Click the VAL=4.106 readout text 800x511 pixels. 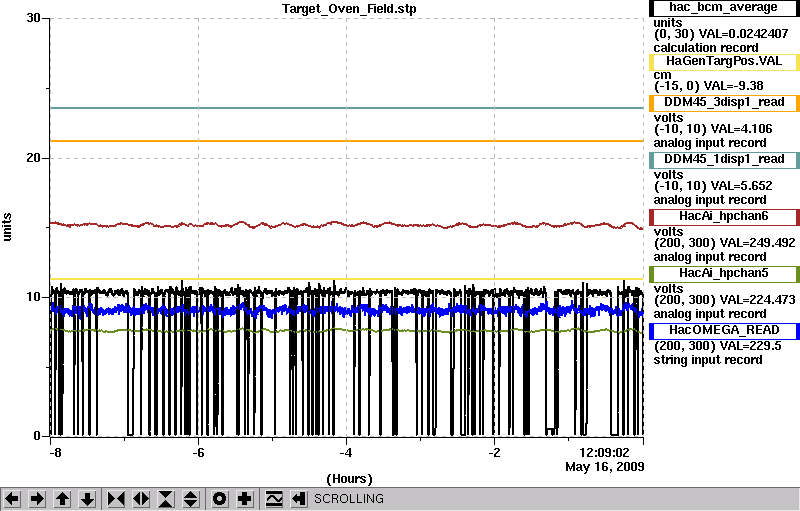tap(741, 129)
